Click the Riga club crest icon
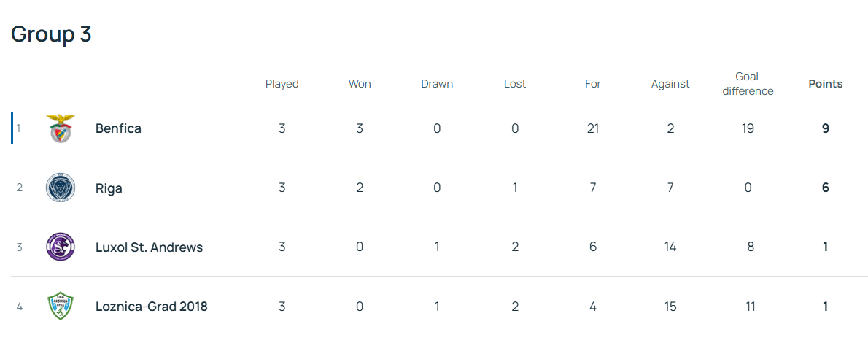Viewport: 868px width, 343px height. point(60,188)
